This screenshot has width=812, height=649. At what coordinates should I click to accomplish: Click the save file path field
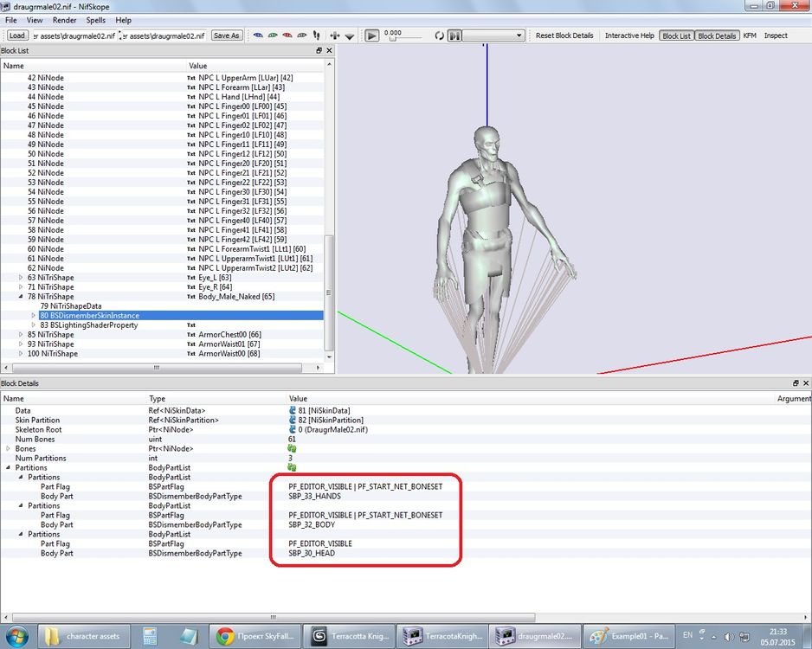click(164, 35)
